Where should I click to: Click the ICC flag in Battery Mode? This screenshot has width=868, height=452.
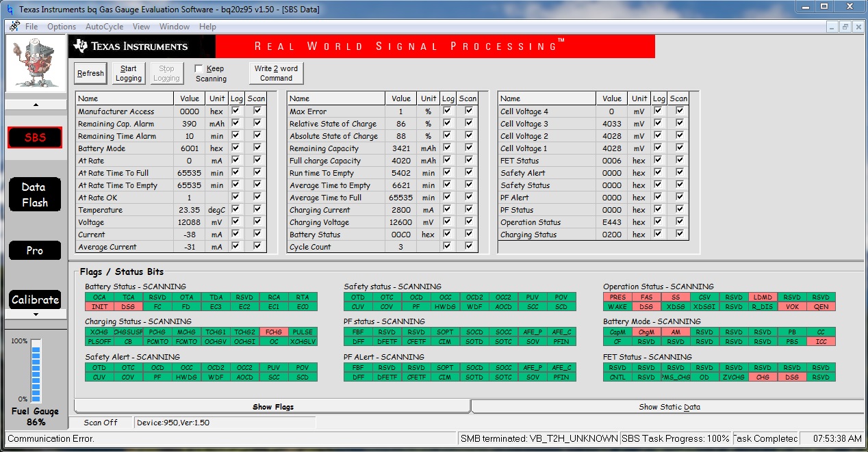(x=821, y=341)
